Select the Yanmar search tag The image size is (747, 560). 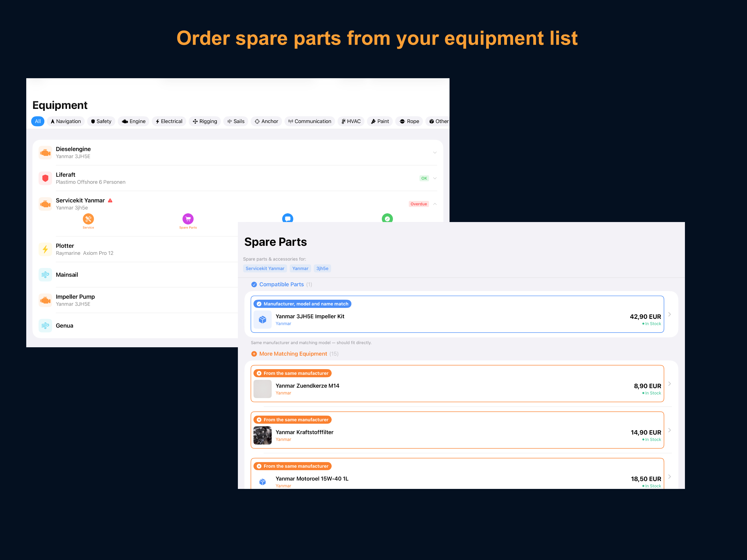coord(300,269)
